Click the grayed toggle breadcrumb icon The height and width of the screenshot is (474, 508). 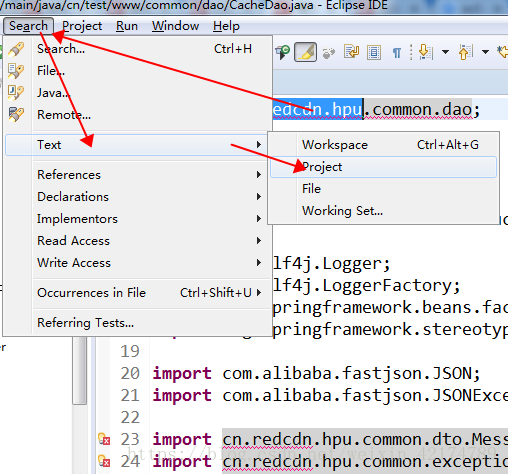[329, 53]
